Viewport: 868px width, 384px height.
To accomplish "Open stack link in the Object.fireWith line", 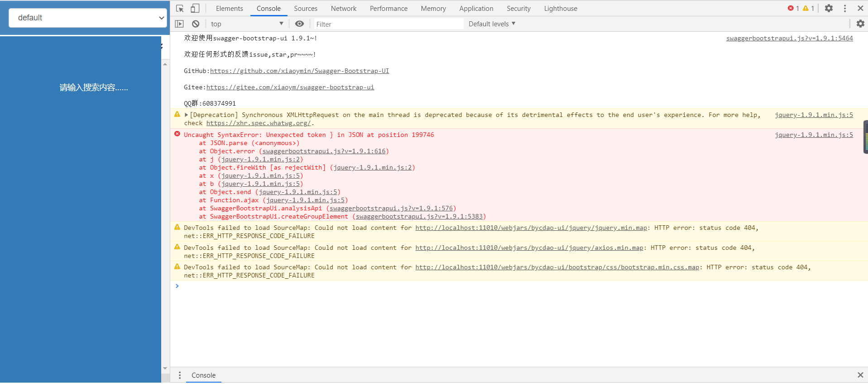I will tap(373, 167).
